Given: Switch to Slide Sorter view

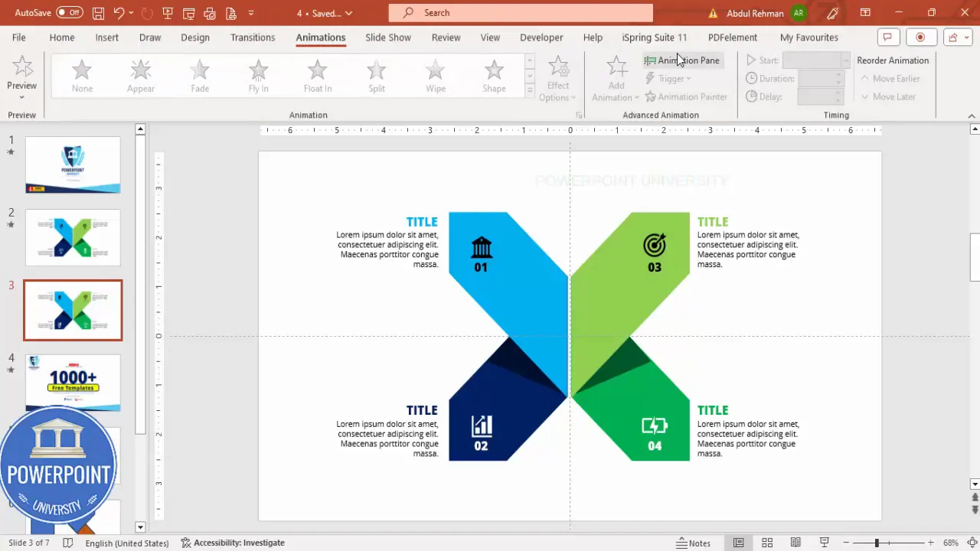Looking at the screenshot, I should tap(767, 542).
